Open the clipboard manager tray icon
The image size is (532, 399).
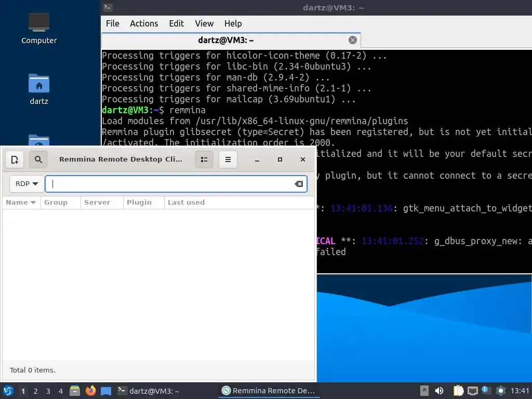(458, 391)
